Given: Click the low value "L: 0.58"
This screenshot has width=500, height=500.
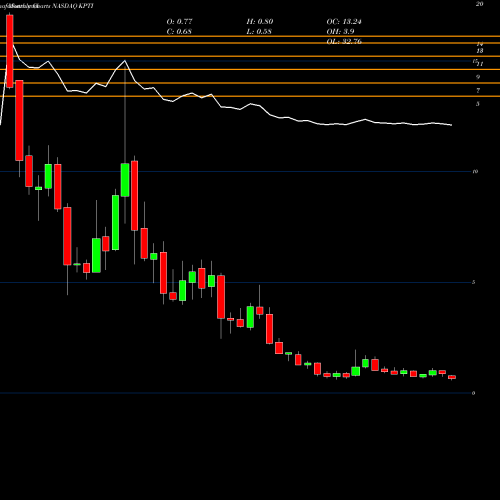Looking at the screenshot, I should pyautogui.click(x=259, y=31).
